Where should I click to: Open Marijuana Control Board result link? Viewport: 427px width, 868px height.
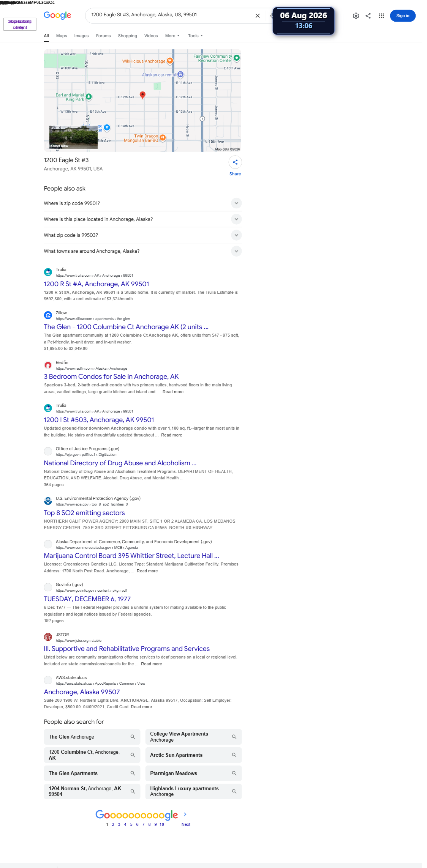(x=131, y=556)
